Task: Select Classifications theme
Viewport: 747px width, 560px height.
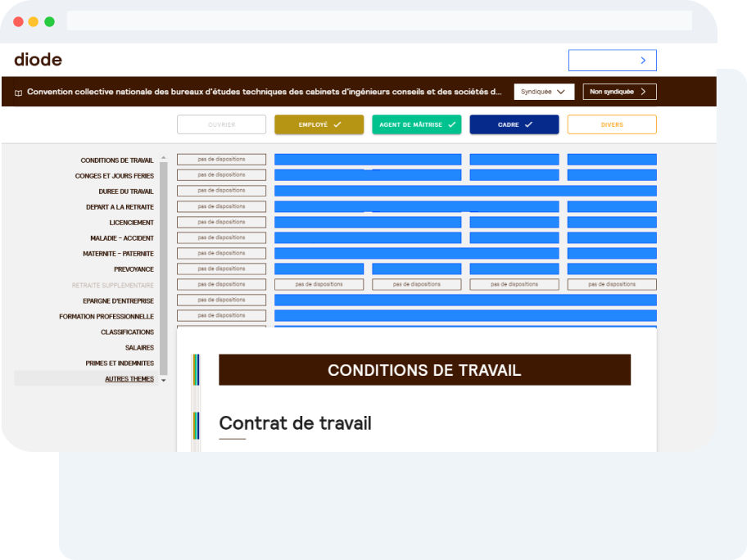Action: (127, 332)
